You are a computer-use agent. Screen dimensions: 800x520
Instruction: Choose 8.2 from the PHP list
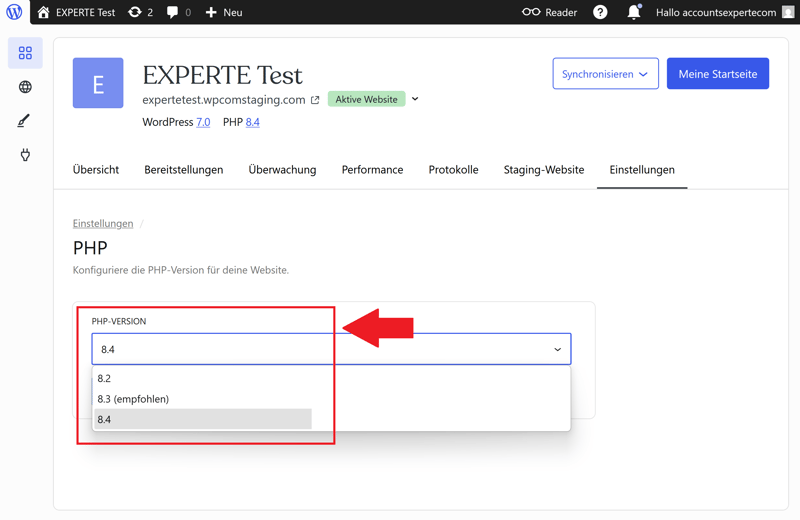point(203,378)
